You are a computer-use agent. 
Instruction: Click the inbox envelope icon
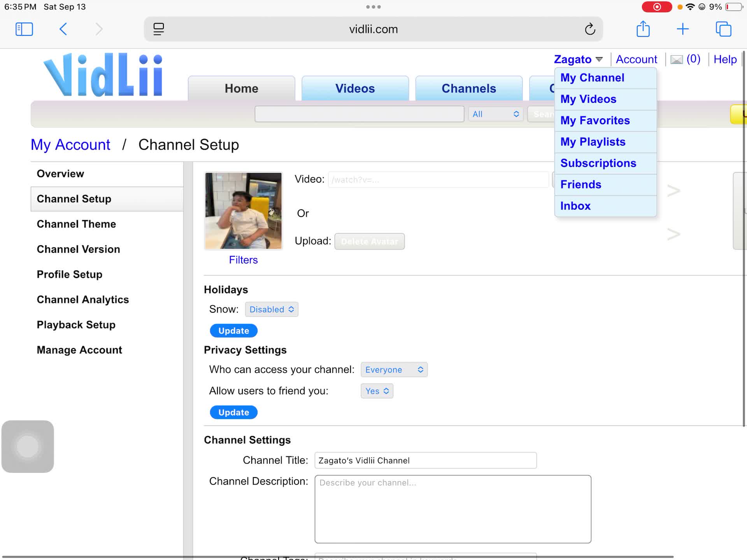pyautogui.click(x=677, y=59)
